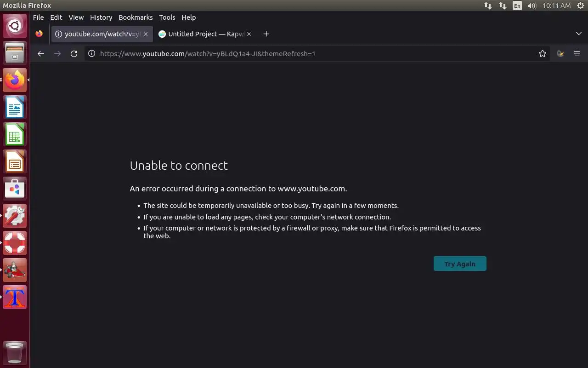Open the Trash in the dock

15,353
